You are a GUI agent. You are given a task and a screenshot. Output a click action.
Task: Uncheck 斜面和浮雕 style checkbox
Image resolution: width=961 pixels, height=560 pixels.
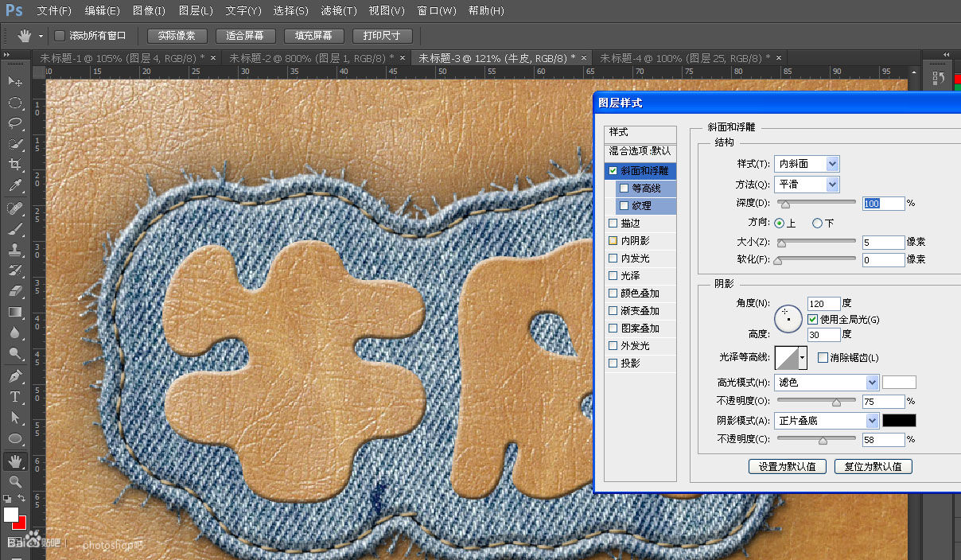(x=613, y=171)
